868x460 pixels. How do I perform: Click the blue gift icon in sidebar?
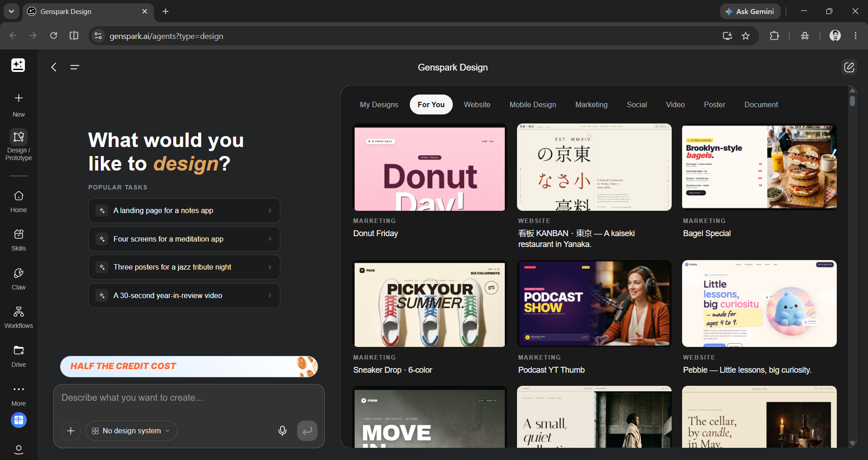(x=19, y=420)
